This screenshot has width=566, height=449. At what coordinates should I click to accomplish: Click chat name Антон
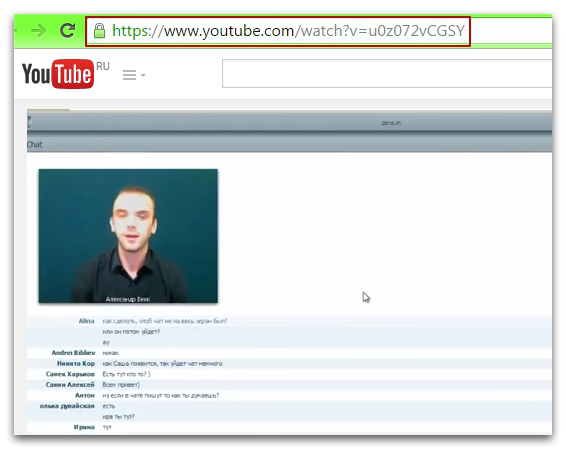pyautogui.click(x=85, y=395)
